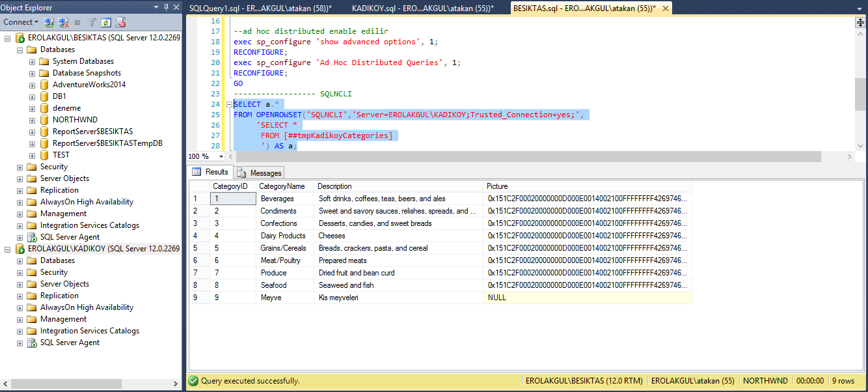Image resolution: width=868 pixels, height=392 pixels.
Task: Refresh the Object Explorer tree
Action: [x=105, y=22]
